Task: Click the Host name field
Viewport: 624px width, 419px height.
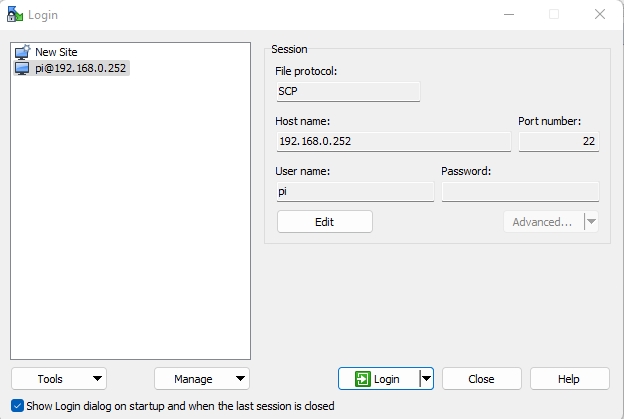Action: tap(393, 141)
